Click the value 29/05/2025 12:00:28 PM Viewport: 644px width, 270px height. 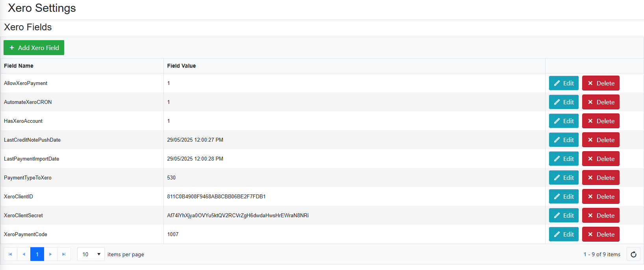[195, 159]
